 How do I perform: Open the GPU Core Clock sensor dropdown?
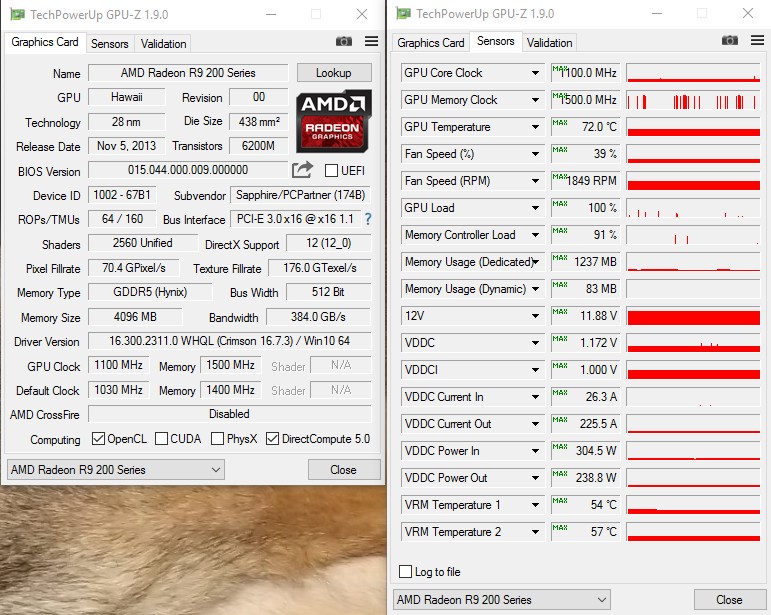[x=535, y=73]
